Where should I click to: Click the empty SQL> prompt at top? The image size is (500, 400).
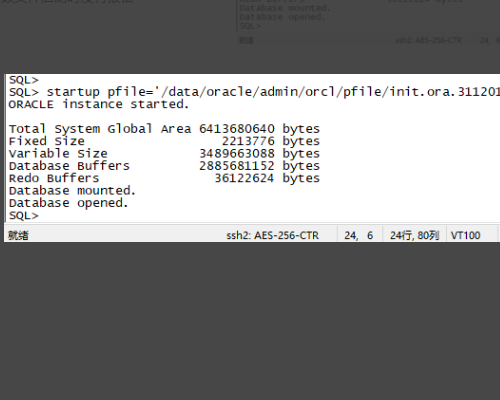click(x=24, y=80)
